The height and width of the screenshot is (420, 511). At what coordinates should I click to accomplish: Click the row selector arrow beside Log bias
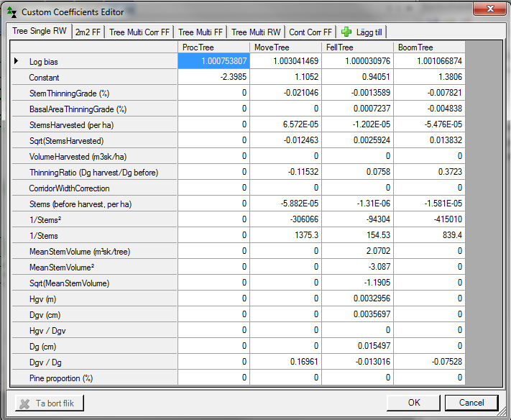point(17,62)
